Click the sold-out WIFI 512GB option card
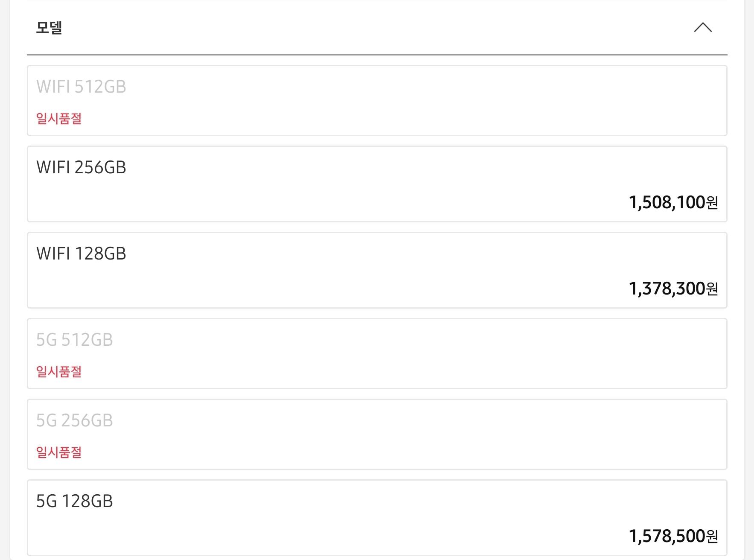The width and height of the screenshot is (754, 560). [377, 101]
